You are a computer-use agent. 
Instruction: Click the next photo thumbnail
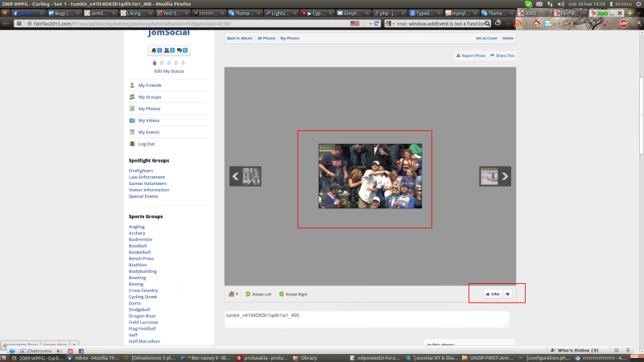click(489, 176)
